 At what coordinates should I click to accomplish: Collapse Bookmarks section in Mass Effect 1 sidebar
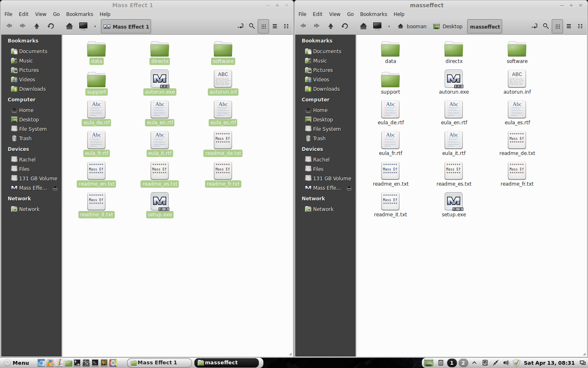coord(23,41)
